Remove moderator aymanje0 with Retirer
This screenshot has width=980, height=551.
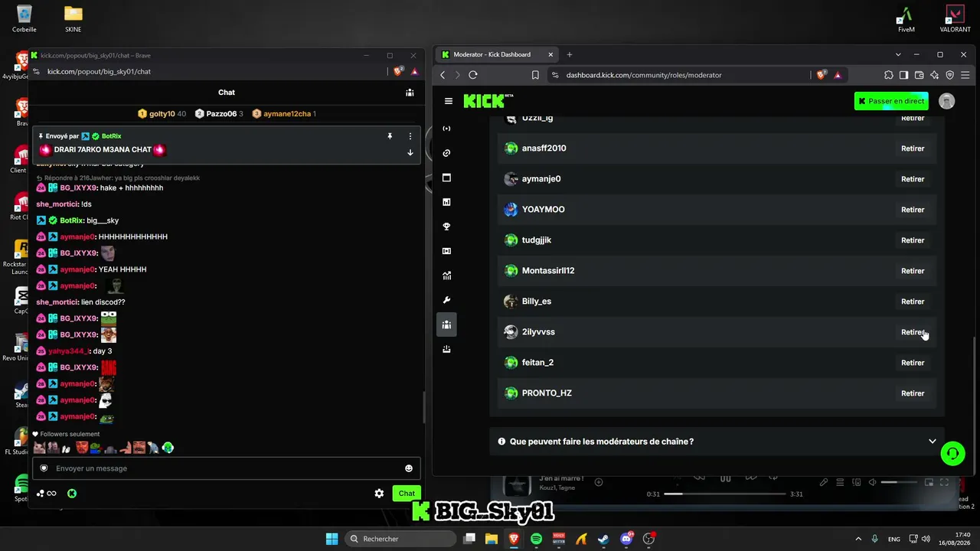point(913,179)
